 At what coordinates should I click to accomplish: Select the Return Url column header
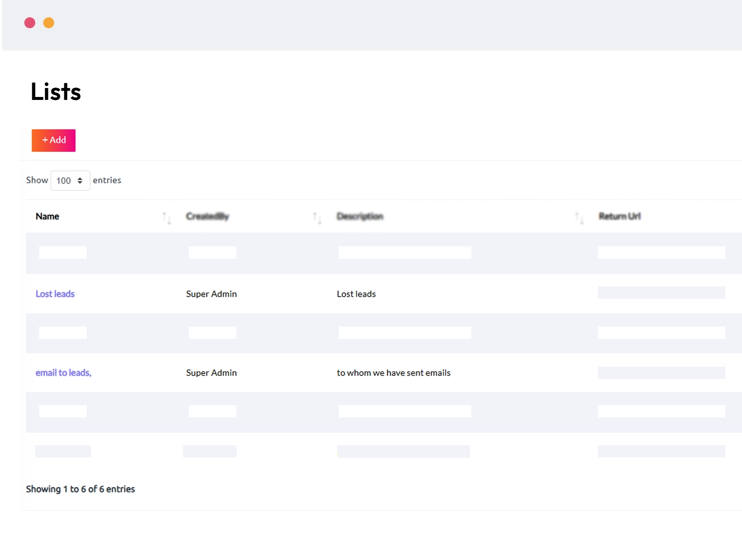[x=619, y=217]
